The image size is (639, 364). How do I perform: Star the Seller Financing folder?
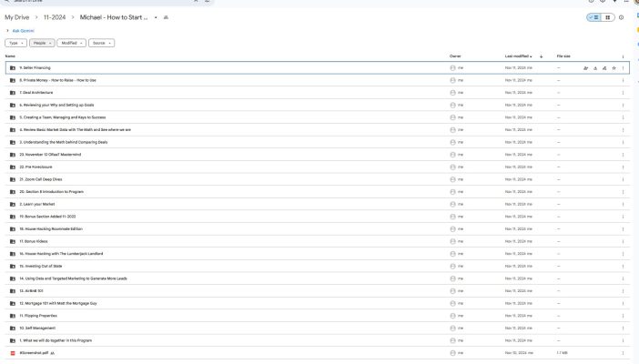[x=614, y=68]
